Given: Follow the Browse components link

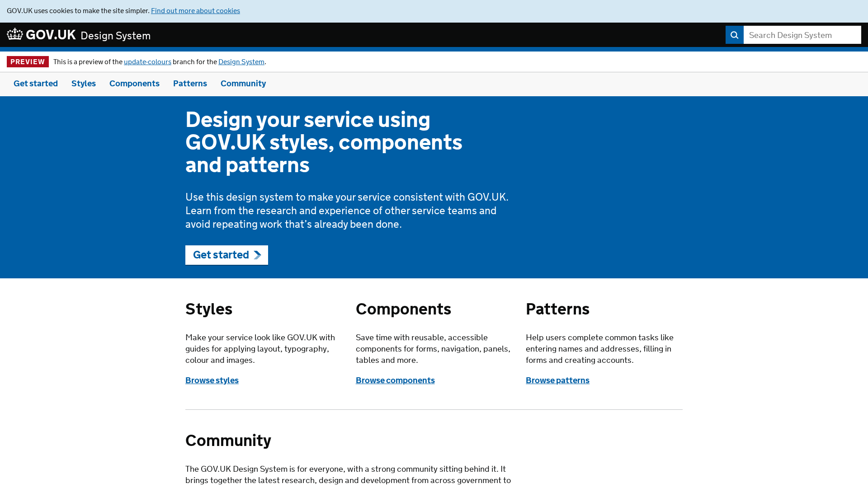Looking at the screenshot, I should coord(395,380).
